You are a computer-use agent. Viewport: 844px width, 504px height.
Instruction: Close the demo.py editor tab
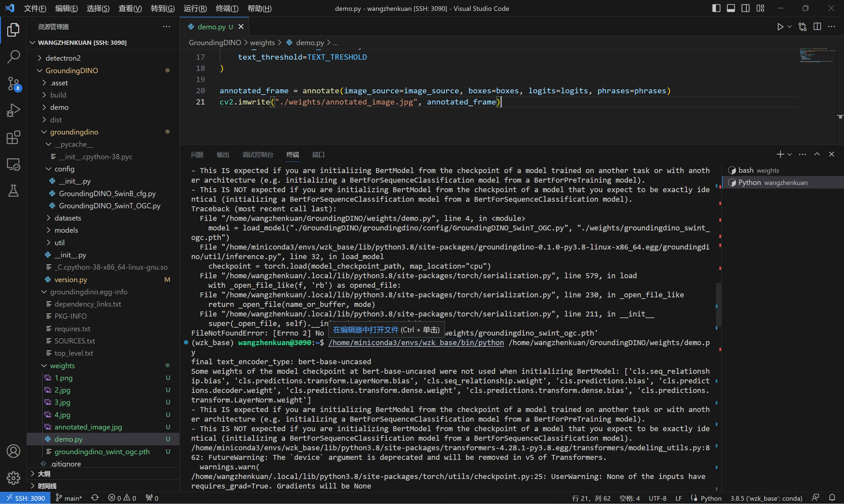[x=241, y=26]
